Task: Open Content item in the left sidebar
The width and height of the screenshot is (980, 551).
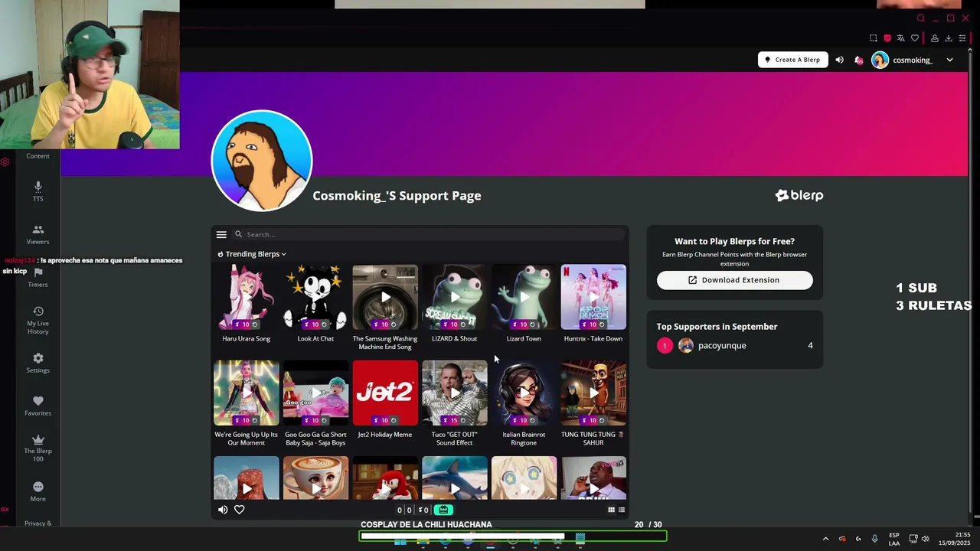Action: [38, 156]
